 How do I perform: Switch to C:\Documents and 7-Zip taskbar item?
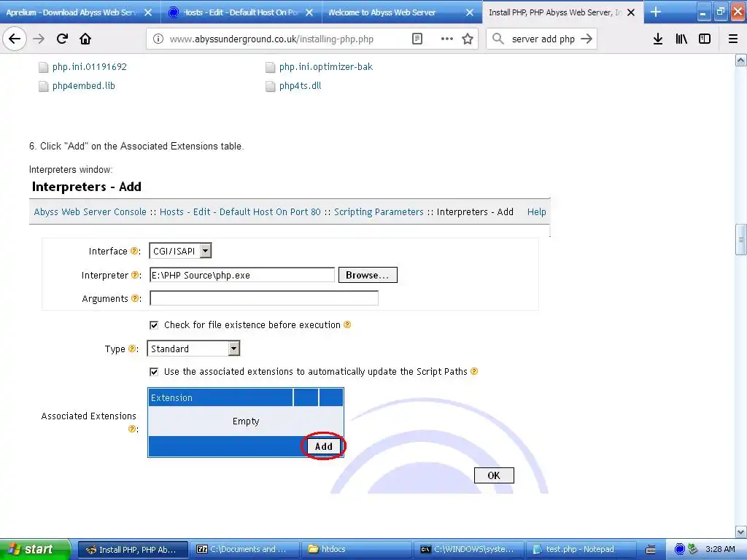[x=244, y=549]
